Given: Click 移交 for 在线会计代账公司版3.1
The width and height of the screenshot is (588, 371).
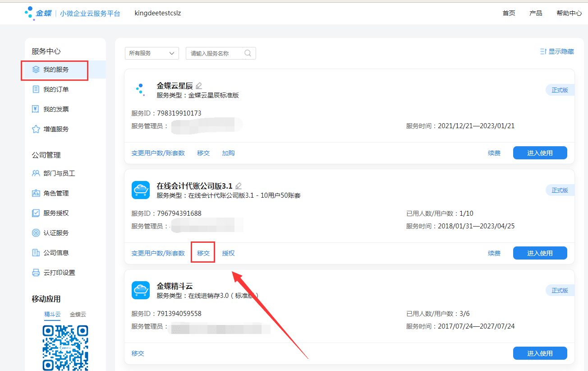Looking at the screenshot, I should click(203, 253).
